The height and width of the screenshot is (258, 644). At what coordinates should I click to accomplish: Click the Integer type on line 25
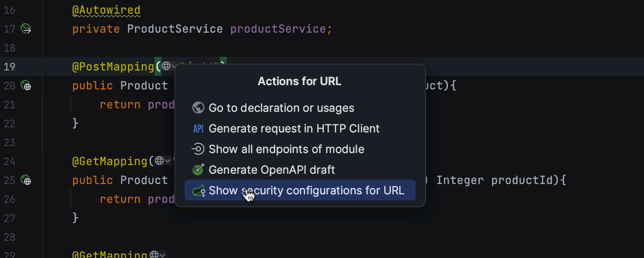(460, 180)
